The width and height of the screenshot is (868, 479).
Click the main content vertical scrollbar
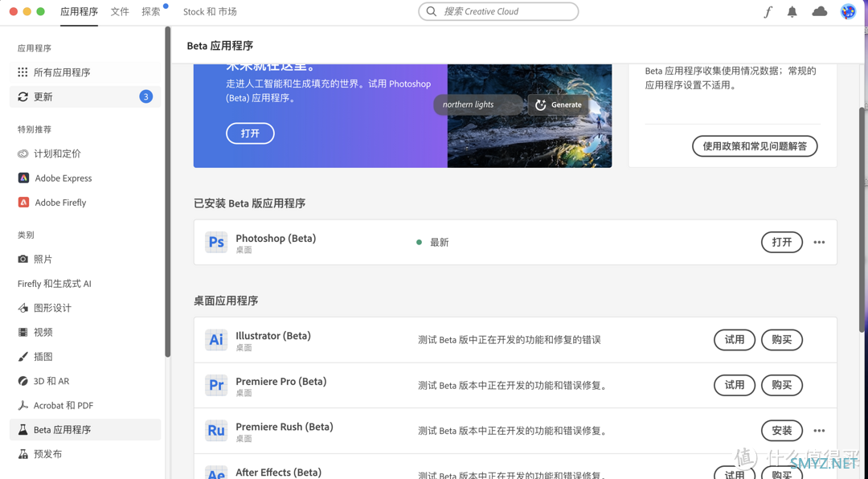[863, 219]
